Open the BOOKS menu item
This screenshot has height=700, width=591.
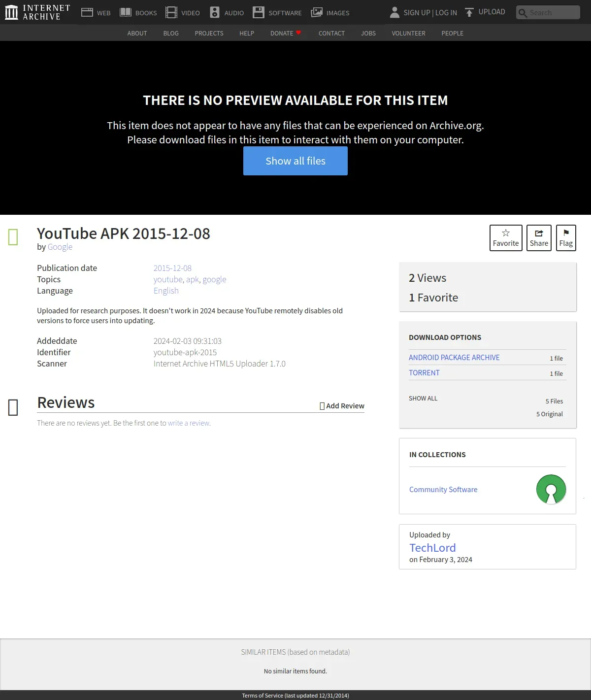point(146,13)
